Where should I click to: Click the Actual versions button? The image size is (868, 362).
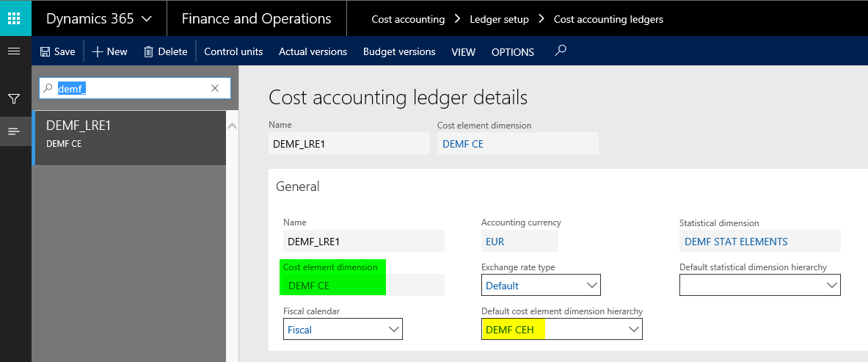(x=313, y=51)
